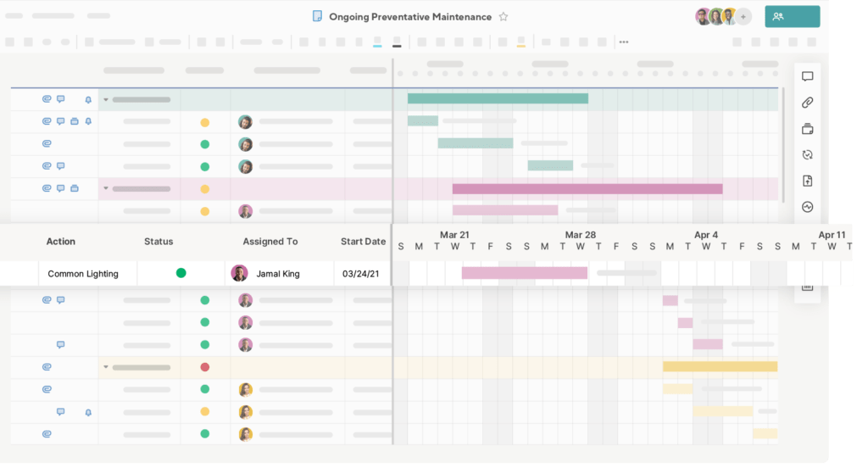Open the Conversations panel in right sidebar

coord(807,76)
